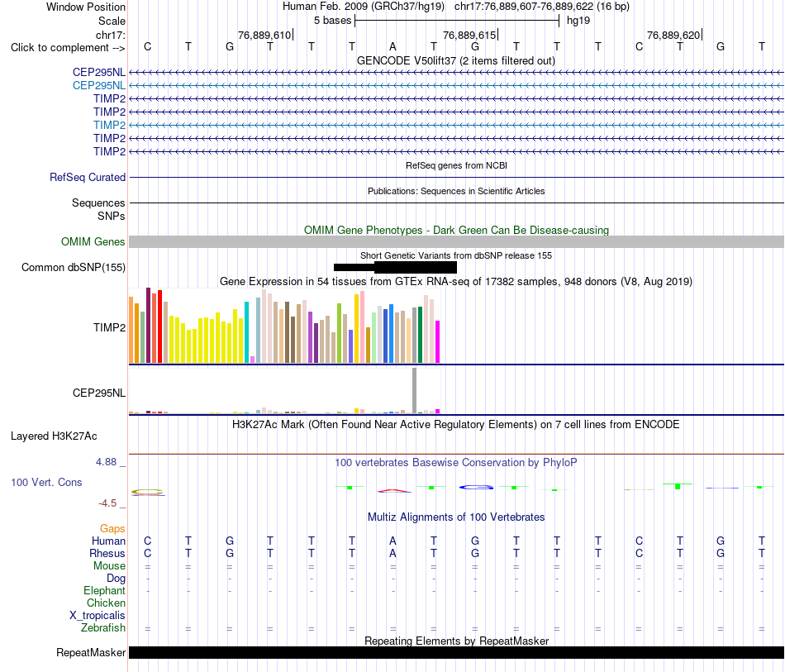Open 'Short Genetic Variants from dbSNP release 155' title
The width and height of the screenshot is (785, 672).
[x=456, y=255]
